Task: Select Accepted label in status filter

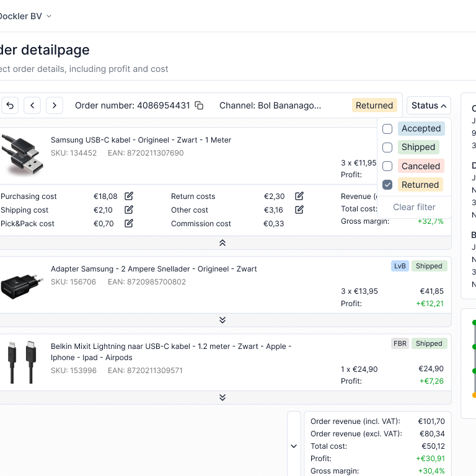Action: pyautogui.click(x=421, y=128)
